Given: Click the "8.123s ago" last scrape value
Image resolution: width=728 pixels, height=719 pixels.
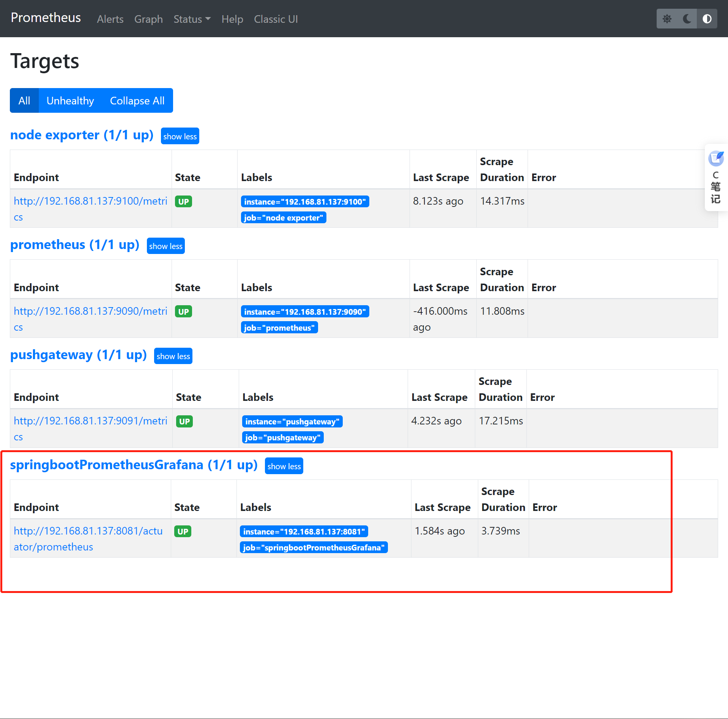Looking at the screenshot, I should point(438,201).
